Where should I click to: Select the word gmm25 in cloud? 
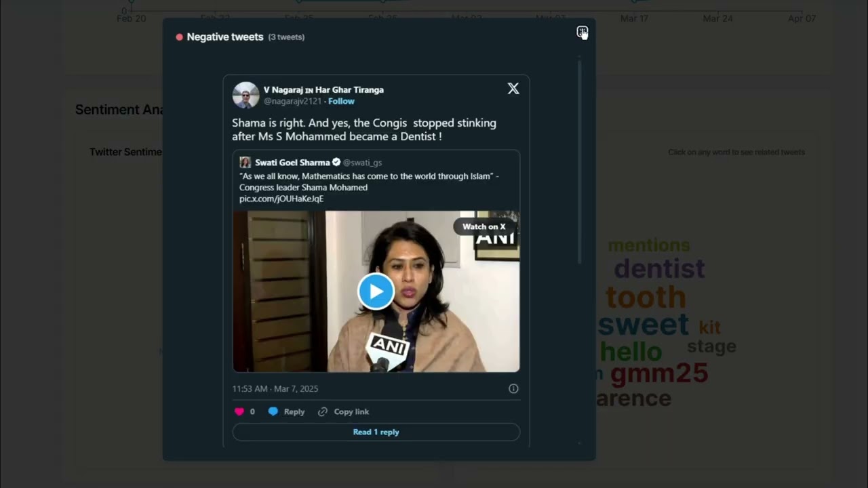point(659,373)
